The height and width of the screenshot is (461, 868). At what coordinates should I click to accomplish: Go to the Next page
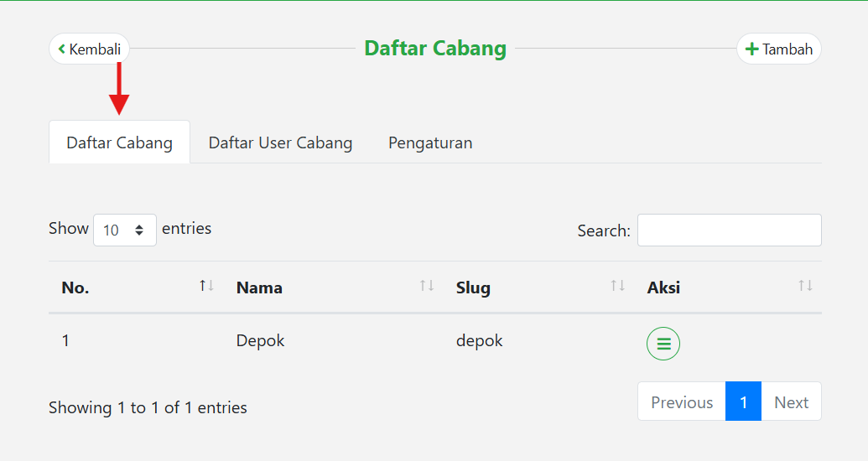pyautogui.click(x=791, y=402)
